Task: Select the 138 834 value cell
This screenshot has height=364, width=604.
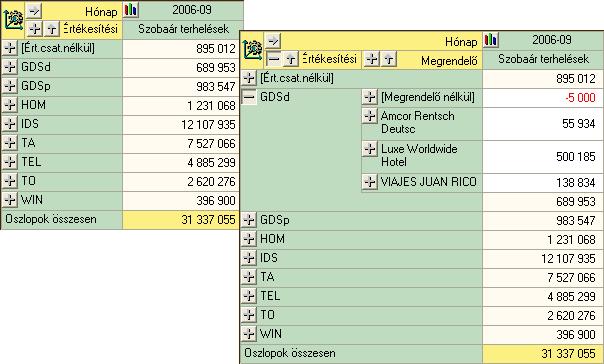Action: [543, 183]
